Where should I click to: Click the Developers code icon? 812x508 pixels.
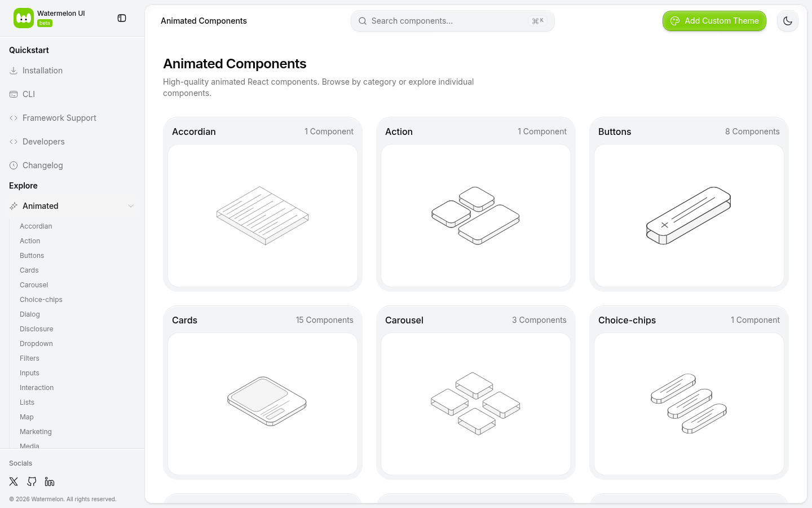tap(14, 142)
